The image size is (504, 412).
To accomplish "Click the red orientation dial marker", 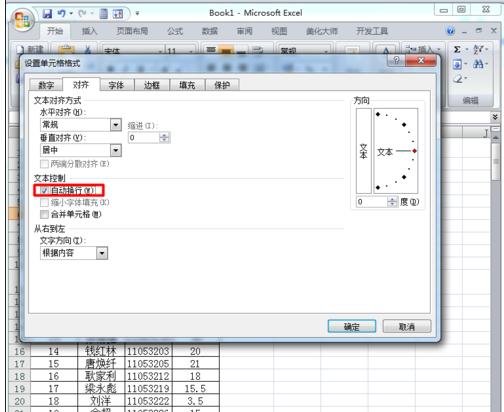I will pyautogui.click(x=414, y=151).
